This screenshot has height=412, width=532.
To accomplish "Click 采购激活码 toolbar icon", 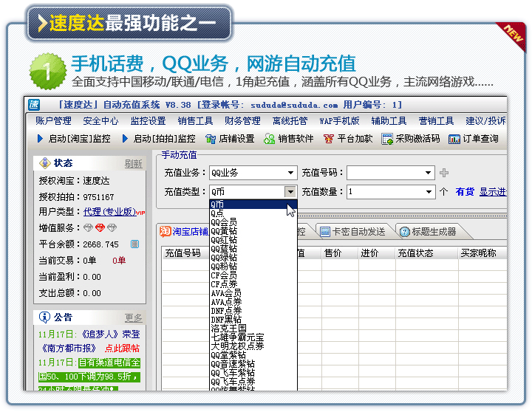I will pyautogui.click(x=387, y=139).
